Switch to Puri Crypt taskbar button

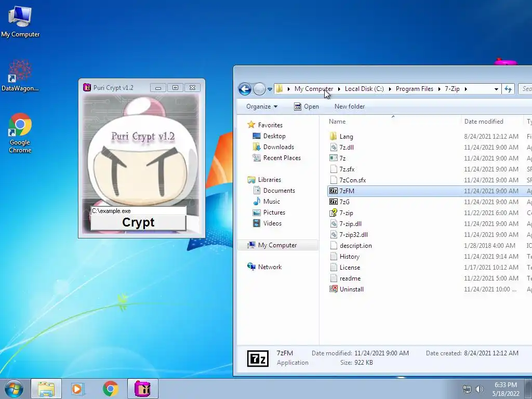pos(143,389)
